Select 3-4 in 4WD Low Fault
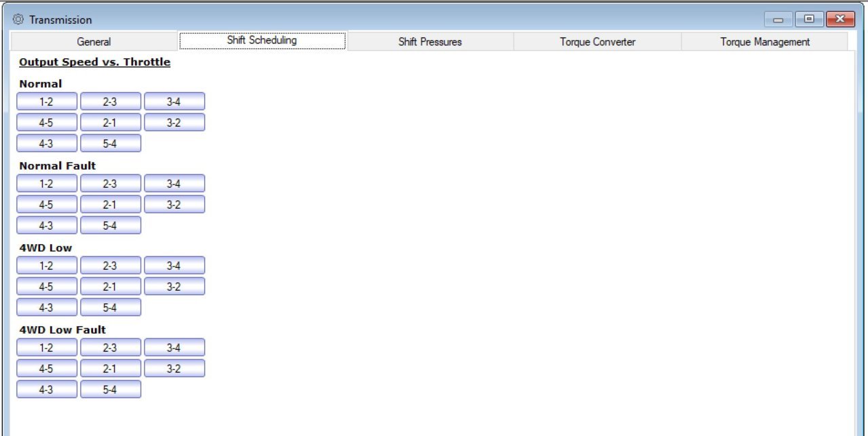The height and width of the screenshot is (436, 868). coord(174,348)
